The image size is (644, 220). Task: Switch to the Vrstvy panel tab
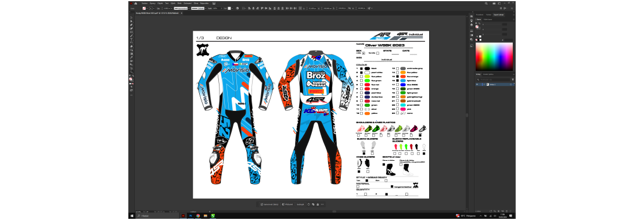478,74
